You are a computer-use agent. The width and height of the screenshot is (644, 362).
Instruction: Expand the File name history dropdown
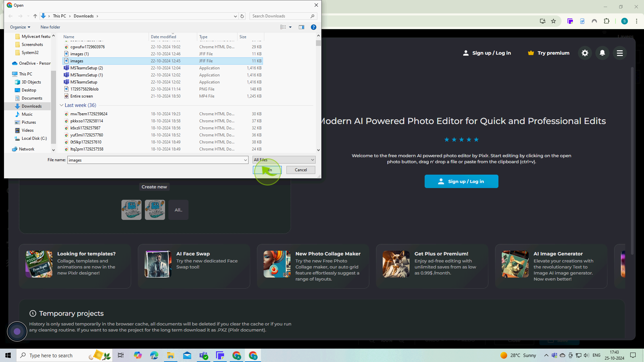point(246,160)
